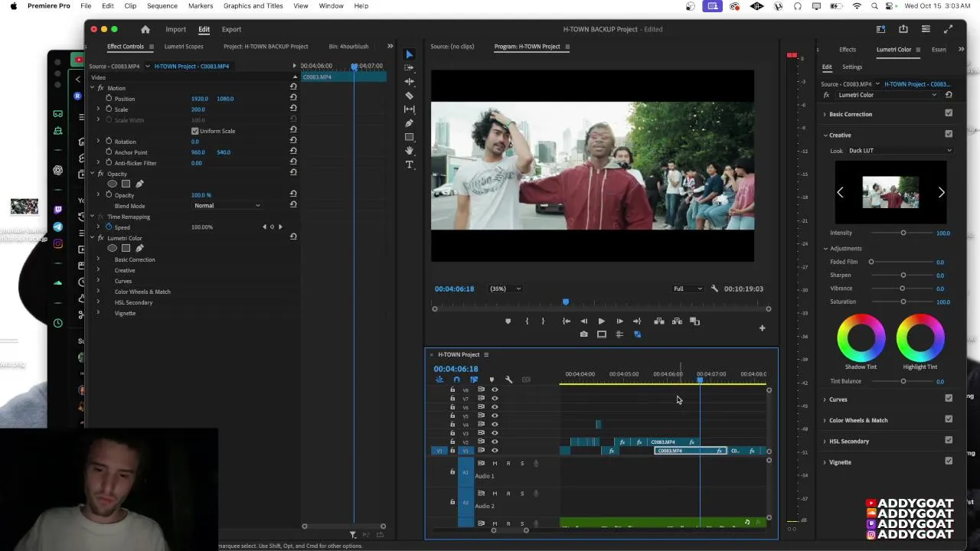This screenshot has width=980, height=551.
Task: Open the Effects panel tab
Action: [848, 50]
